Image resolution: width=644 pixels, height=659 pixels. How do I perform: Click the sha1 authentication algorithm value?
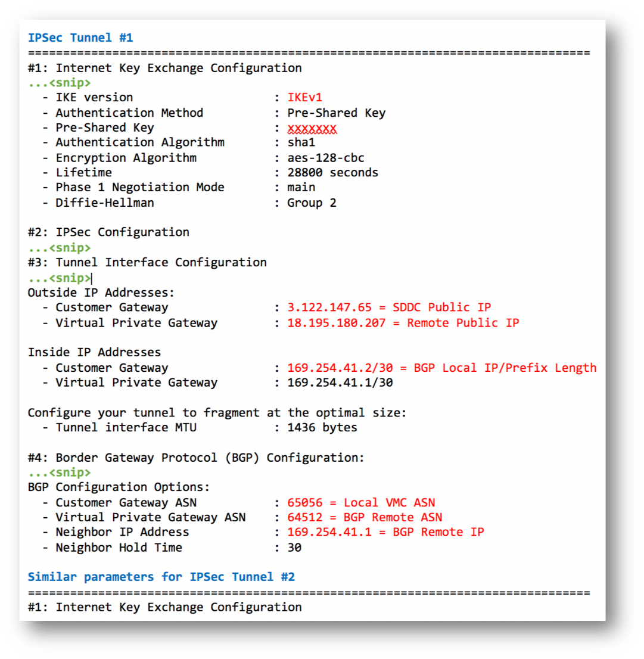301,142
